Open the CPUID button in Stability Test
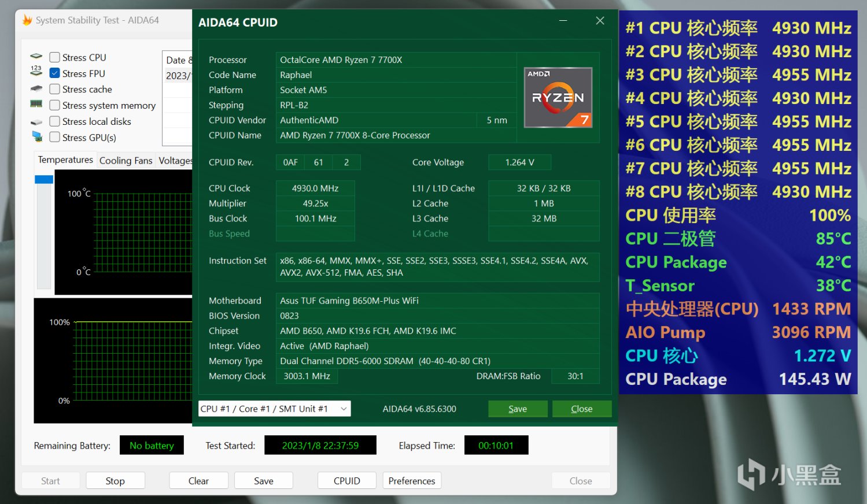Viewport: 867px width, 504px height. pyautogui.click(x=347, y=481)
